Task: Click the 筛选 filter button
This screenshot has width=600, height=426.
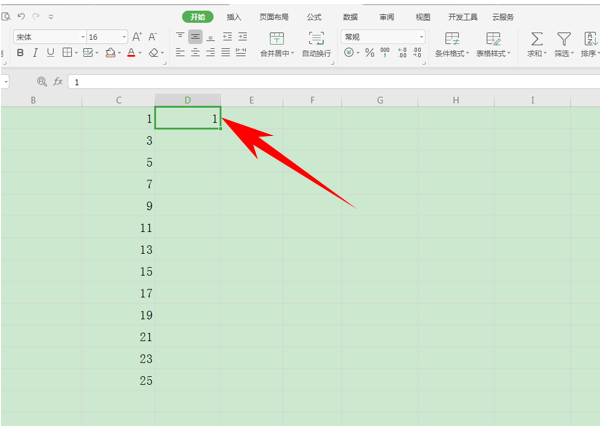Action: pyautogui.click(x=564, y=44)
